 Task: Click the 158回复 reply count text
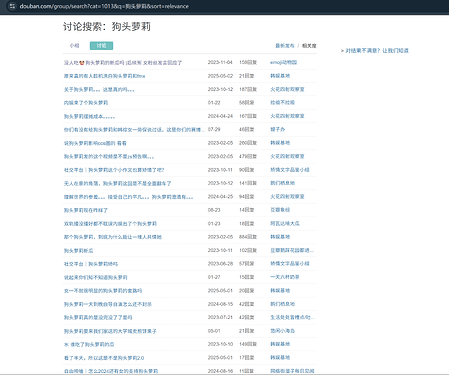click(x=248, y=62)
